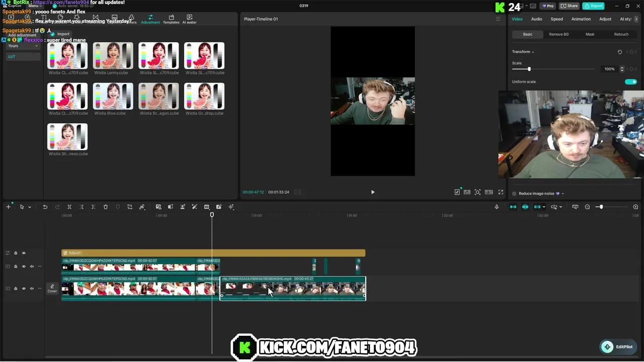Play the timeline preview

(x=373, y=192)
